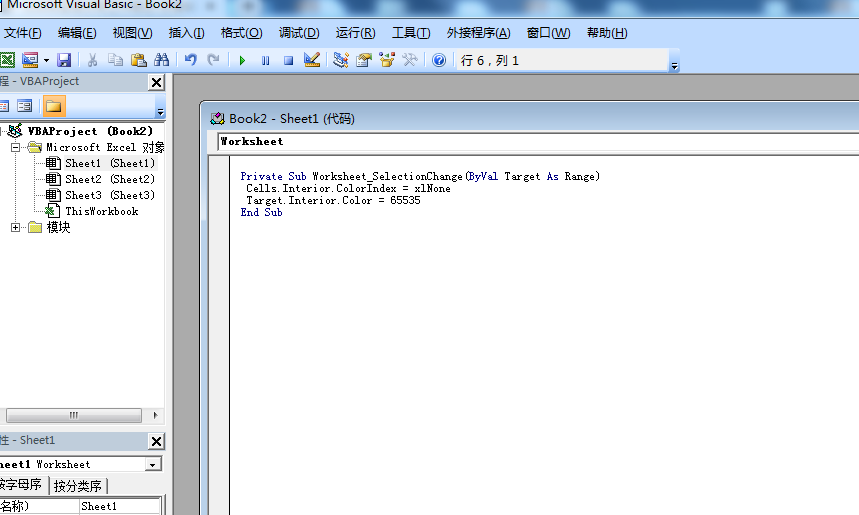Toggle Design Mode icon
The height and width of the screenshot is (515, 859).
[x=312, y=61]
